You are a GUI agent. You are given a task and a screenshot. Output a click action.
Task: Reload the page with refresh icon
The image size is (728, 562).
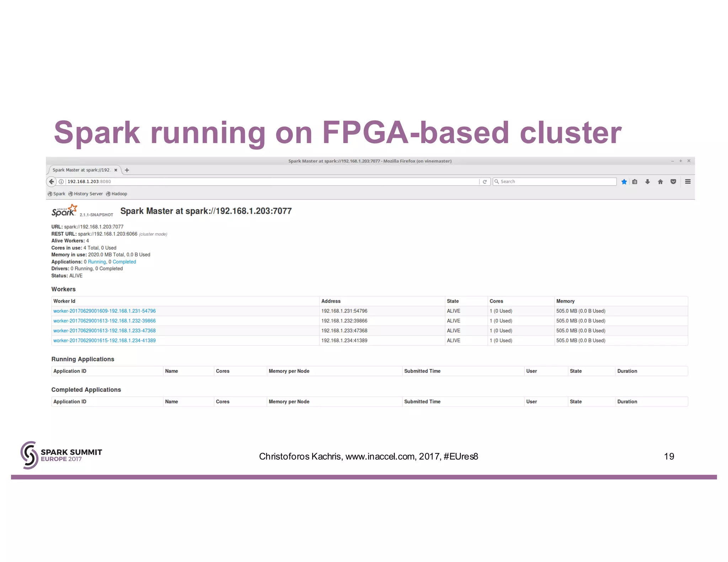point(485,182)
